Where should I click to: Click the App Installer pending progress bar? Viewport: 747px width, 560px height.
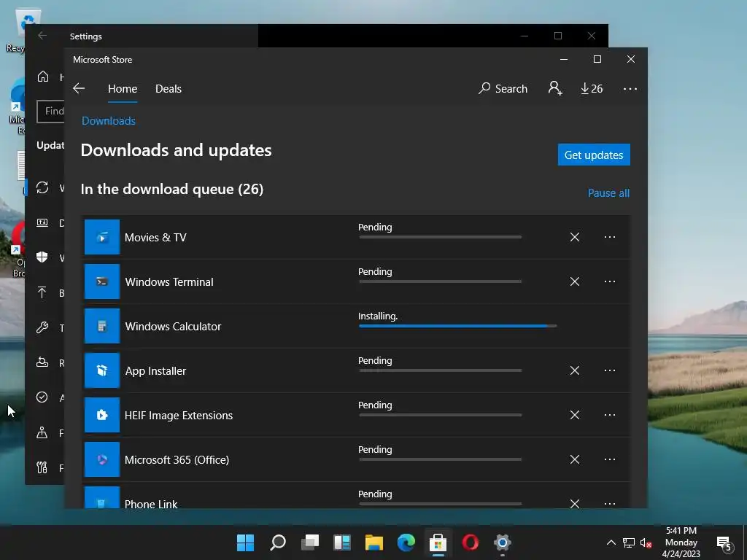click(440, 370)
